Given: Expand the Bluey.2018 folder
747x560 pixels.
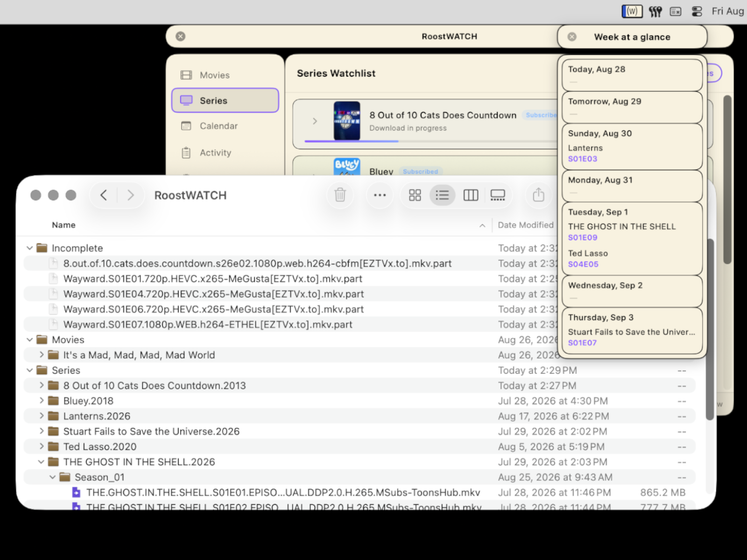Looking at the screenshot, I should coord(42,400).
